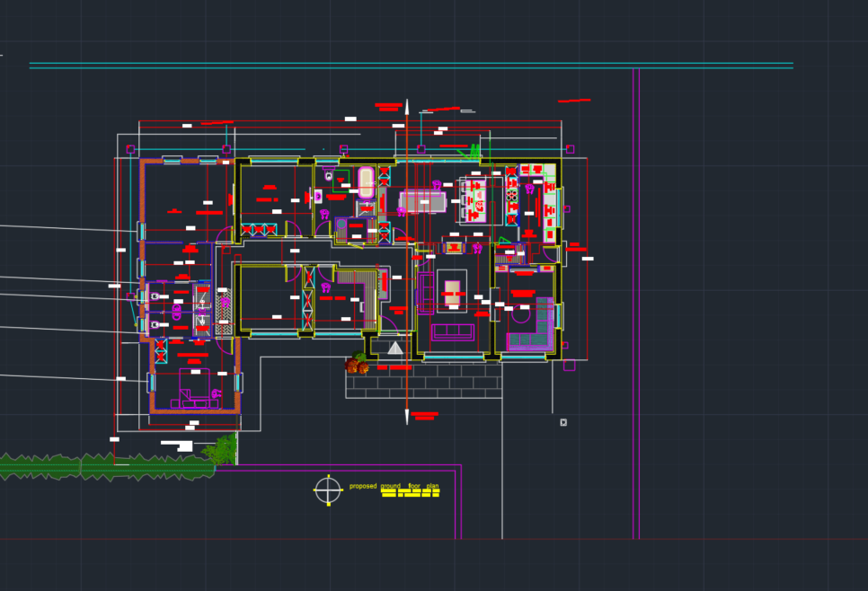Select the living room coffee table

click(x=452, y=290)
